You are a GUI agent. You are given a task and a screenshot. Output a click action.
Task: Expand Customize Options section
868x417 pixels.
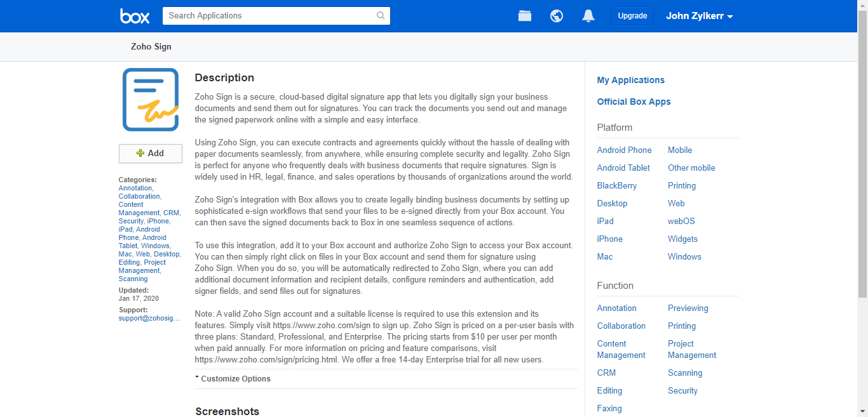click(233, 379)
